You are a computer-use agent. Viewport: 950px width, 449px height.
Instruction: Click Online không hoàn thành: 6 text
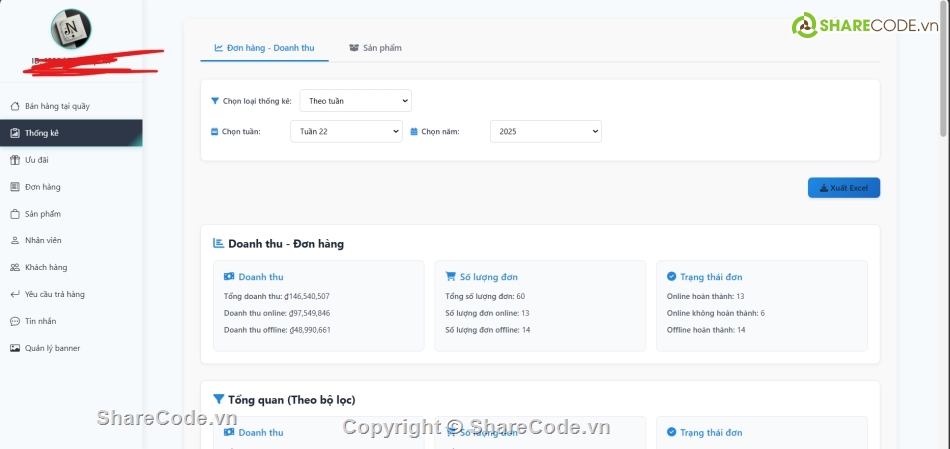pos(716,313)
